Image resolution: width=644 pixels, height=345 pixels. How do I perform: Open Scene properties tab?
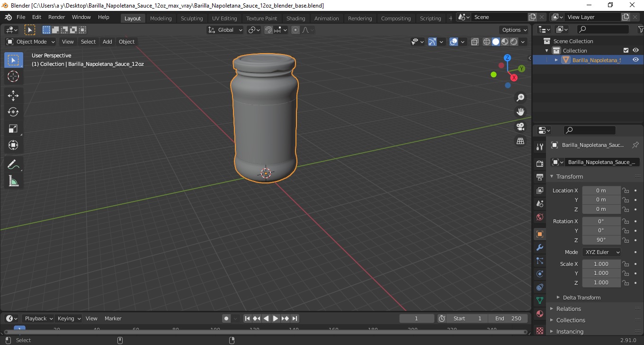pos(540,203)
